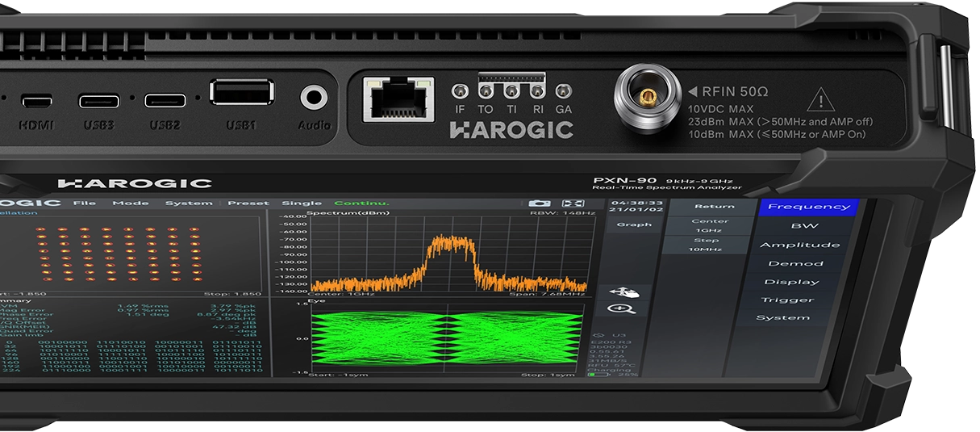Open the System menu in top bar

[189, 203]
